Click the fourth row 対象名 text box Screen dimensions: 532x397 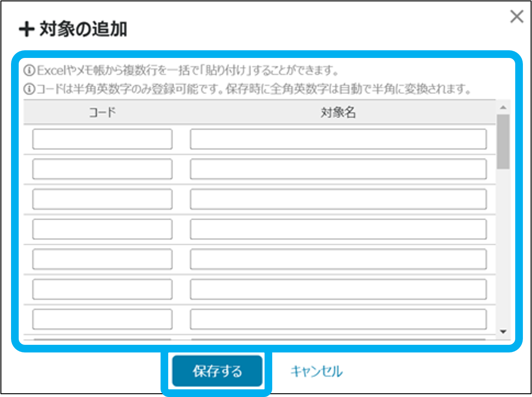(338, 229)
